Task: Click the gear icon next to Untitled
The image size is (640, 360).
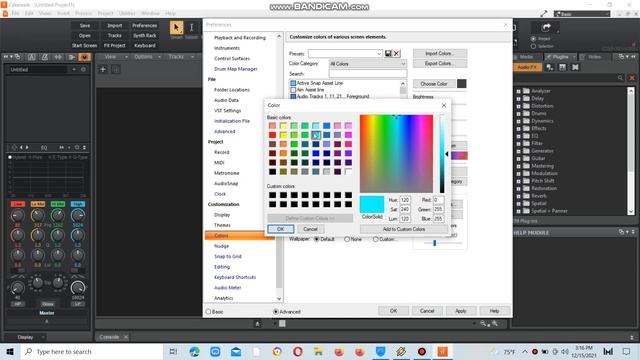Action: [x=83, y=69]
